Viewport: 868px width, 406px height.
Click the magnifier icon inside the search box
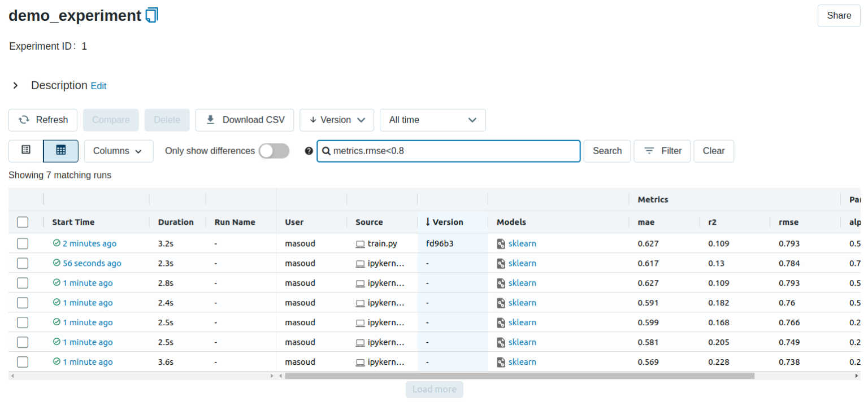[326, 151]
